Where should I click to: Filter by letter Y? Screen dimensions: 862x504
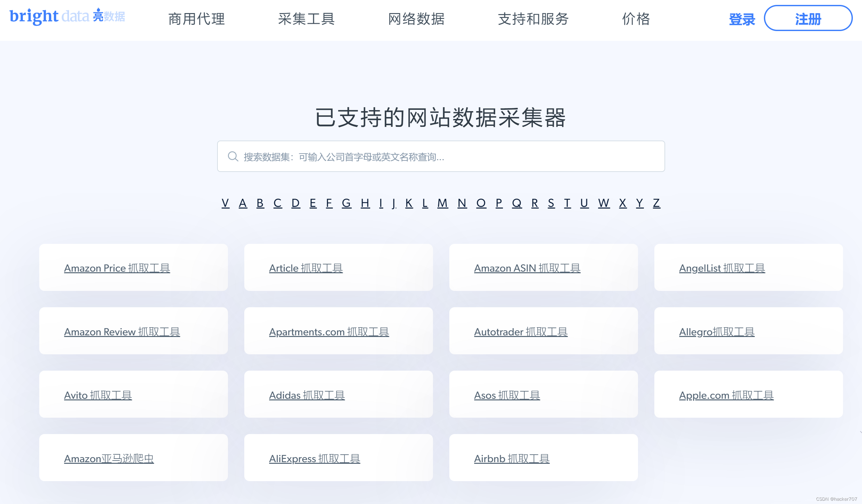pyautogui.click(x=640, y=203)
